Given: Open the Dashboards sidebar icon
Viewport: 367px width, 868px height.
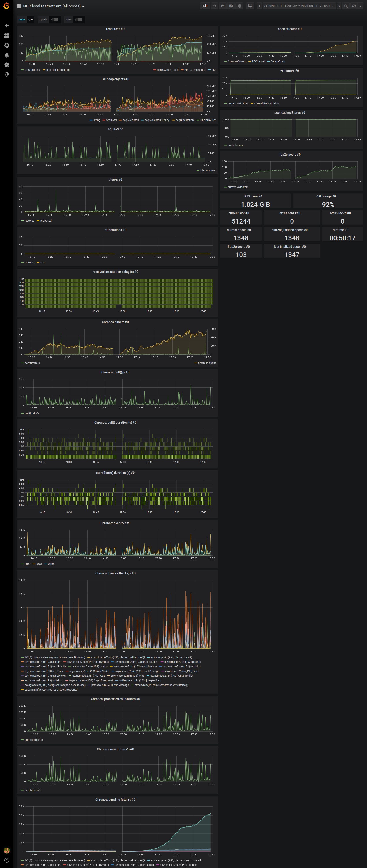Looking at the screenshot, I should pos(6,35).
